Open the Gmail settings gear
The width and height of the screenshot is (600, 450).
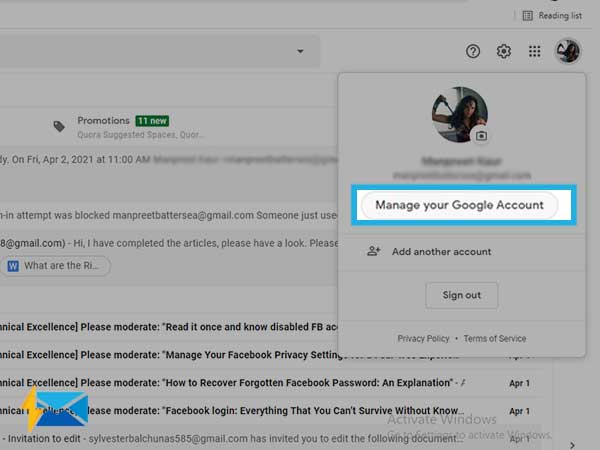[x=504, y=51]
